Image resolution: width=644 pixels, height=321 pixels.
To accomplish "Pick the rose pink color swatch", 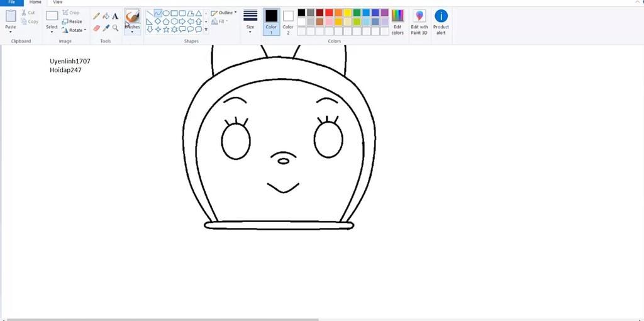I will click(329, 22).
